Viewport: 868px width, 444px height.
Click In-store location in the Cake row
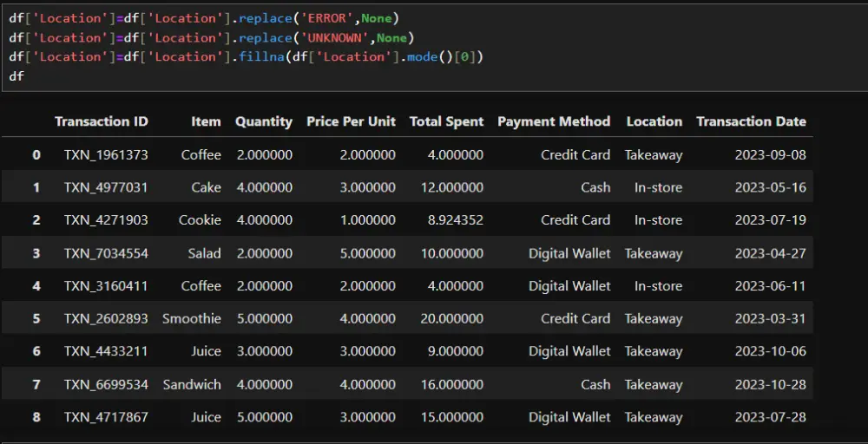(x=658, y=187)
